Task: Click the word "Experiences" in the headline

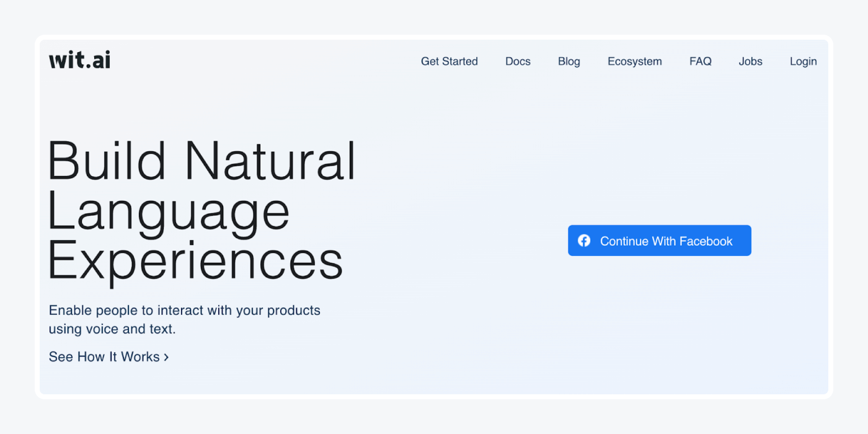Action: tap(195, 261)
